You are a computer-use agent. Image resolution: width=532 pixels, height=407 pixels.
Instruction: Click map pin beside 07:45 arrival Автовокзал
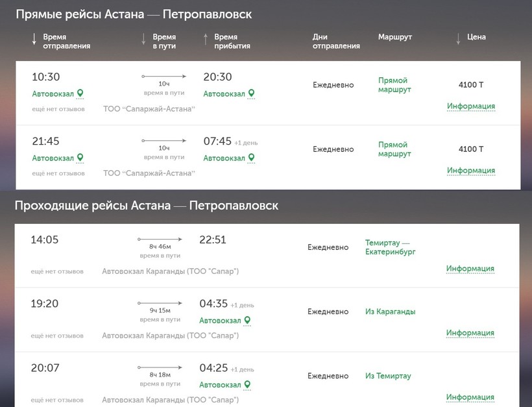click(x=252, y=157)
